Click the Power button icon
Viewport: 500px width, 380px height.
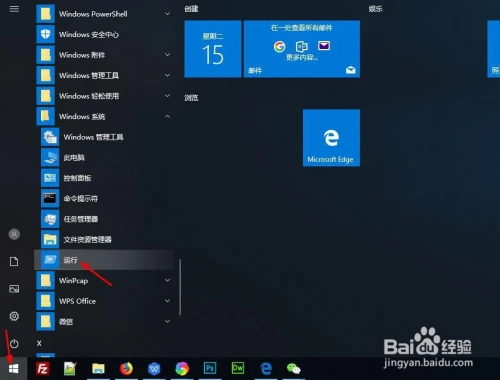[14, 344]
